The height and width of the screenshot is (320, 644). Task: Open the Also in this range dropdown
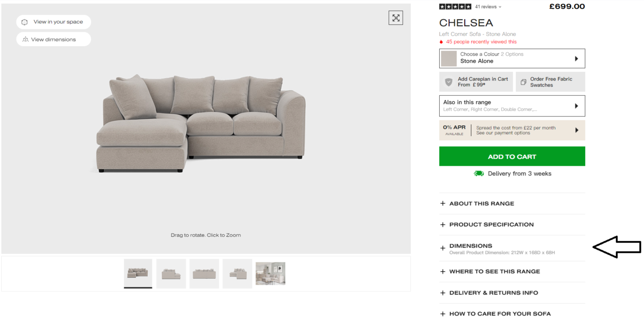512,106
